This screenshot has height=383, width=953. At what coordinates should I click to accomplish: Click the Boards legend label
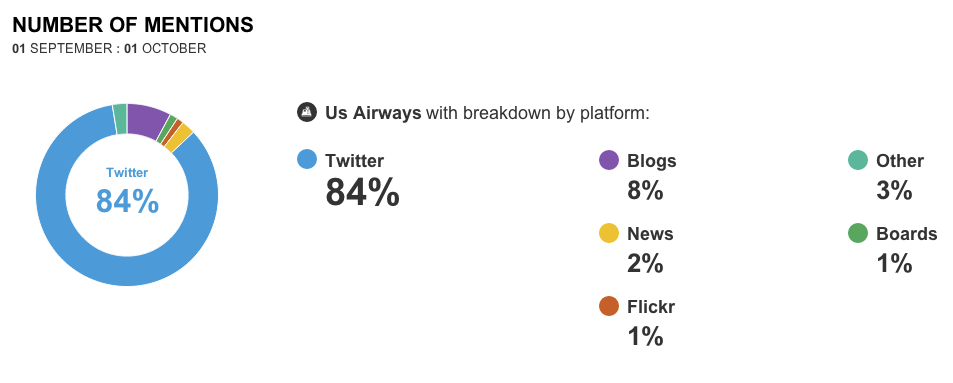[907, 233]
